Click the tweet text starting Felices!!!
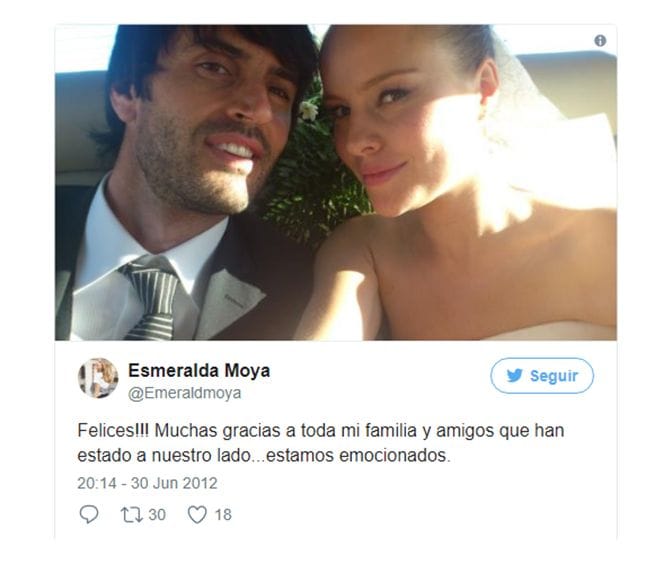The height and width of the screenshot is (563, 655). coord(320,443)
